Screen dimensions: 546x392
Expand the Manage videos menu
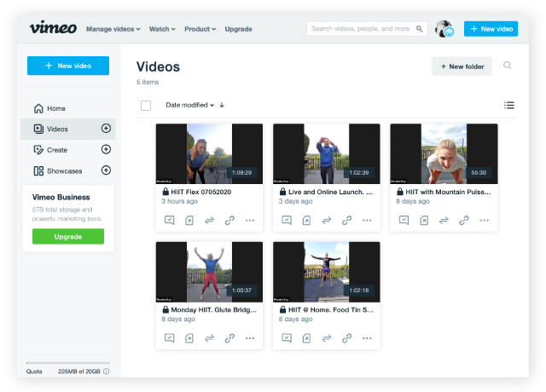click(x=113, y=29)
